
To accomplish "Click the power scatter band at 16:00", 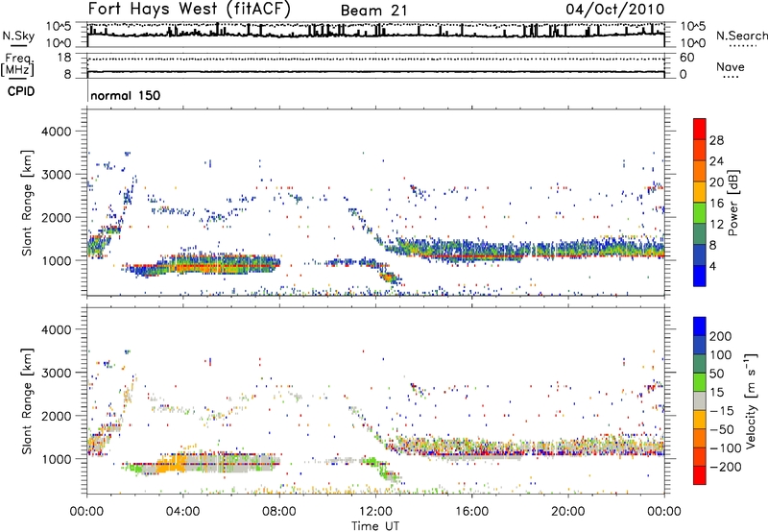I will tap(472, 251).
